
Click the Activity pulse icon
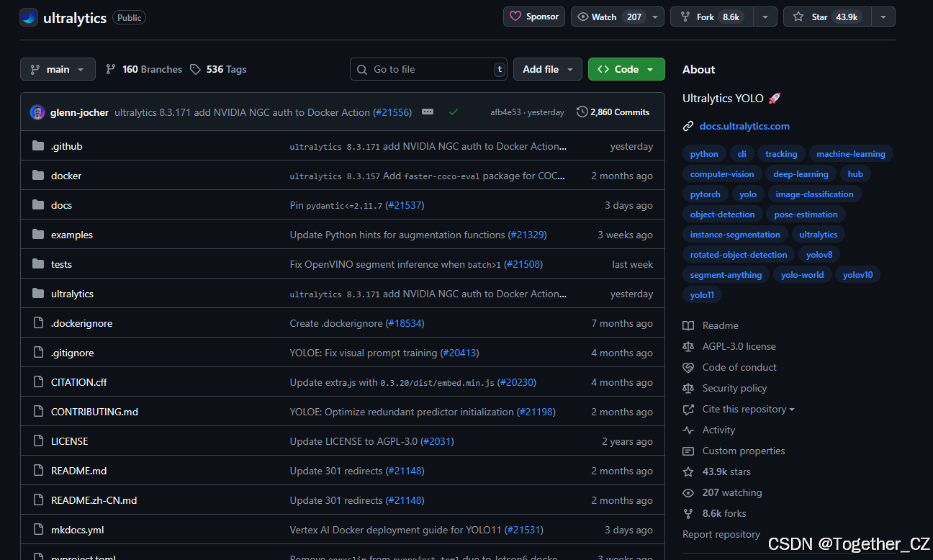(x=688, y=430)
